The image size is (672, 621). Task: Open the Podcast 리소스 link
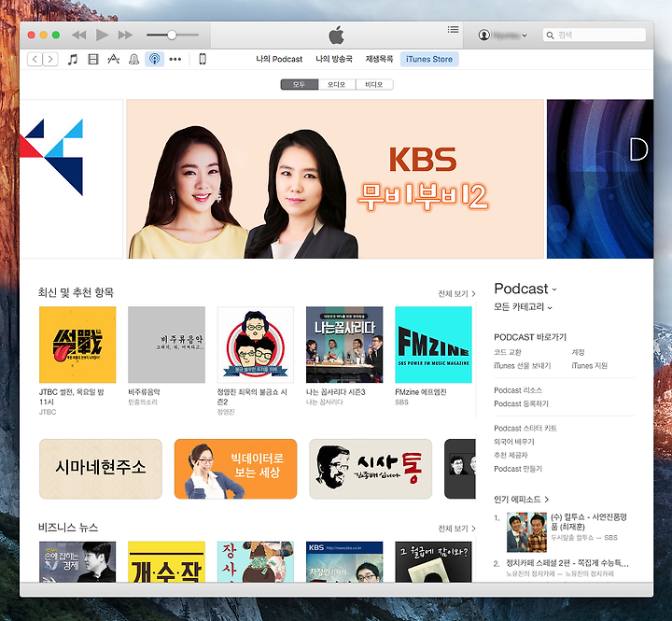pos(518,390)
